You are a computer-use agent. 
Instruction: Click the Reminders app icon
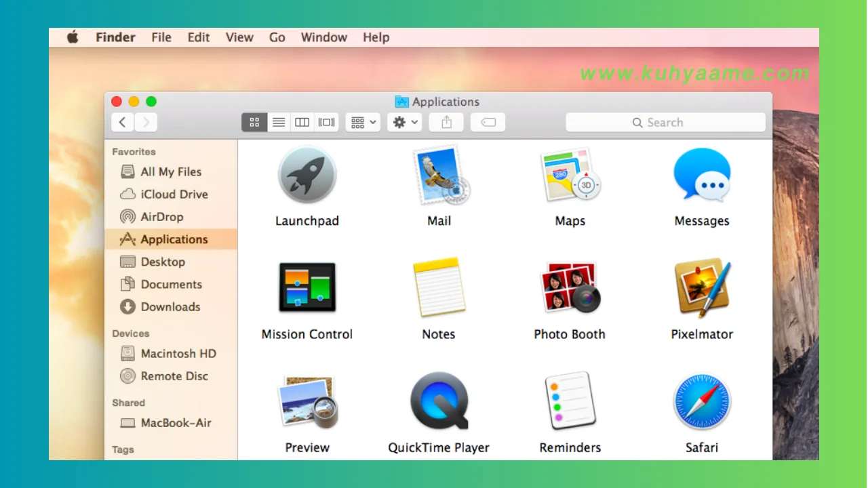(x=570, y=400)
